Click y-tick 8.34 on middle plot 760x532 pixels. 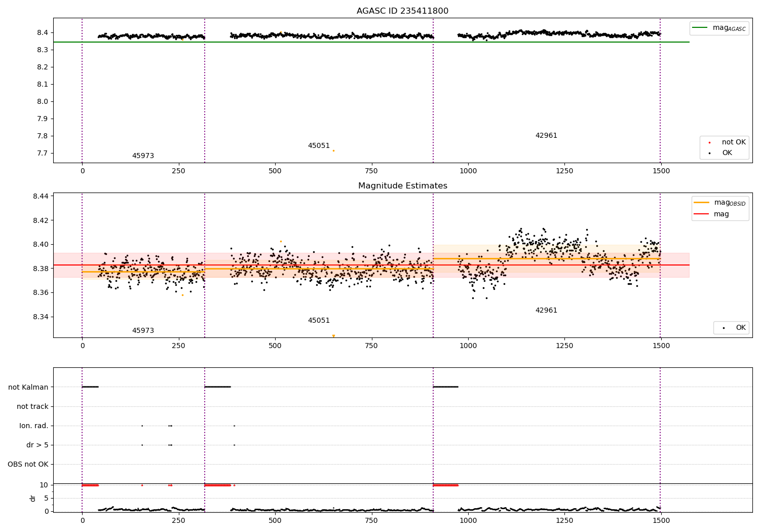(x=41, y=317)
